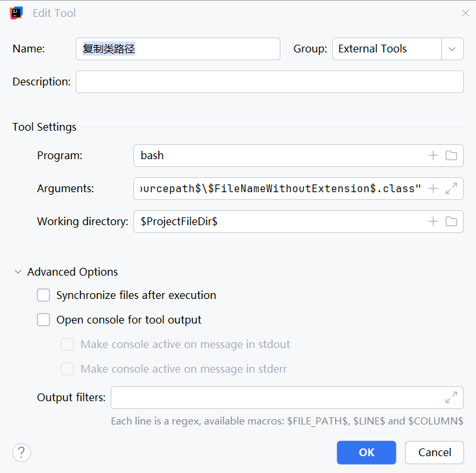This screenshot has height=473, width=476.
Task: Focus the Description input field
Action: coord(269,82)
